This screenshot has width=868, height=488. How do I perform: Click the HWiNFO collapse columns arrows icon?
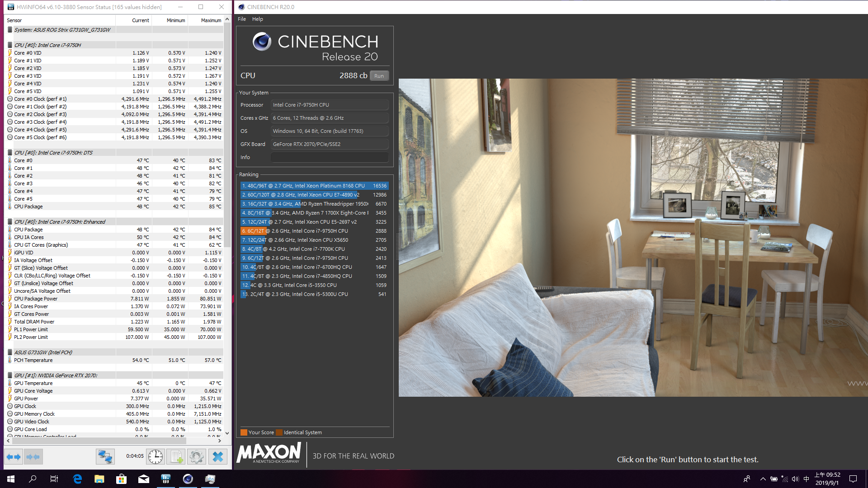click(x=33, y=457)
